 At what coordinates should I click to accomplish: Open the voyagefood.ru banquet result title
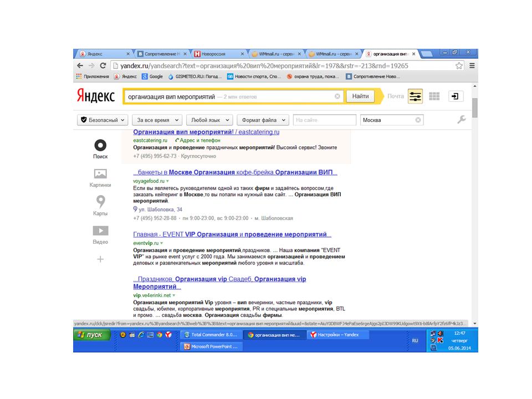pyautogui.click(x=235, y=172)
